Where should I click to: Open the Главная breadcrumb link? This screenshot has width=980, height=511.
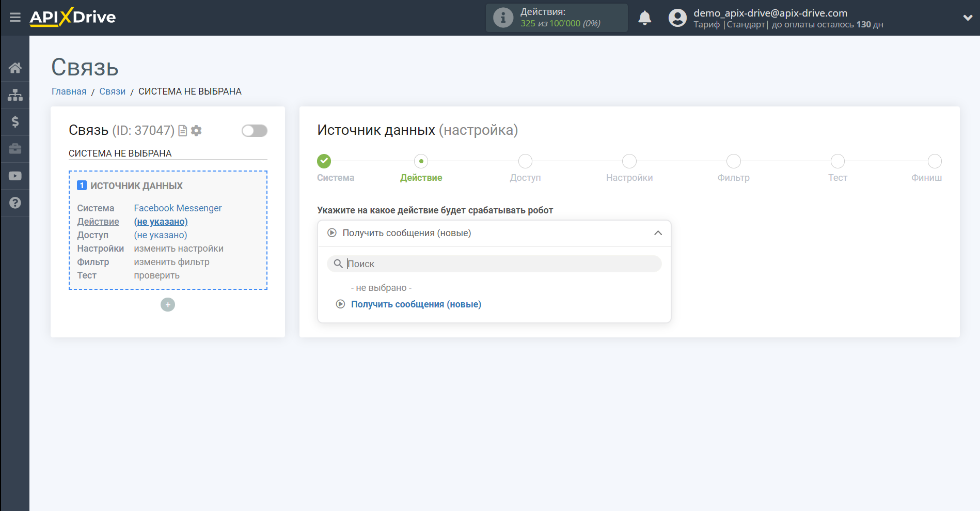click(x=69, y=91)
